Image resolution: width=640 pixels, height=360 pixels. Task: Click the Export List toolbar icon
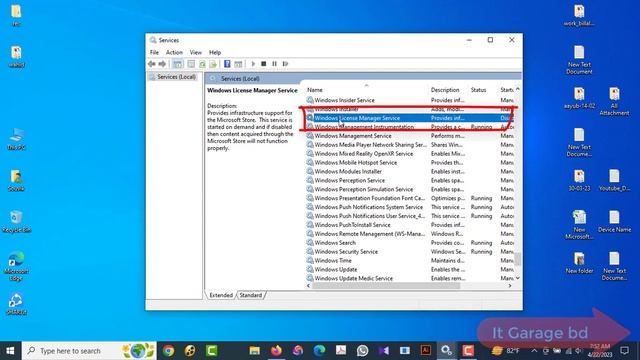213,64
